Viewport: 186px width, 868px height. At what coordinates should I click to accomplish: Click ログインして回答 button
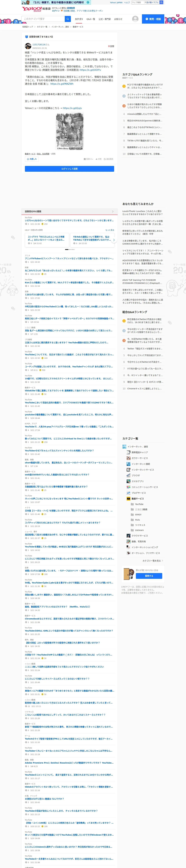pos(70,169)
